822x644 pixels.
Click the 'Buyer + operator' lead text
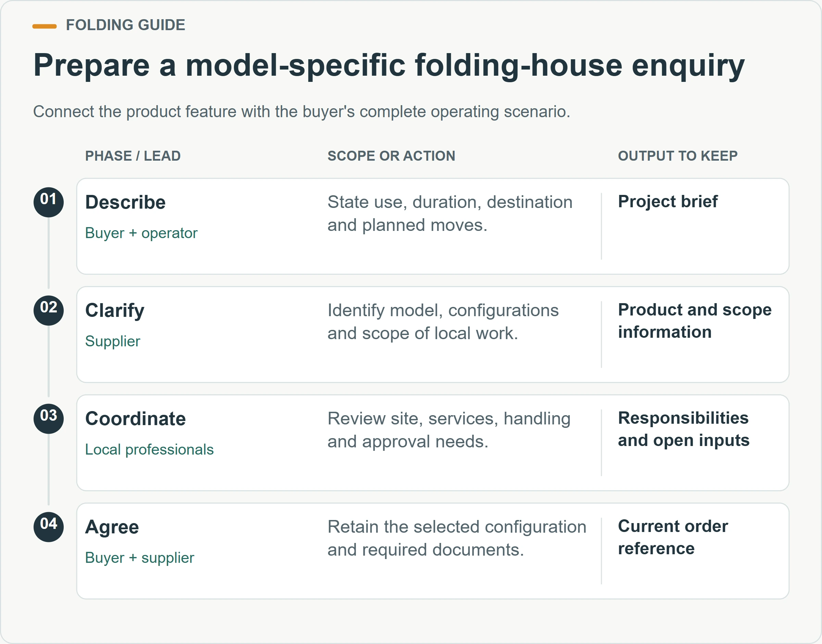tap(141, 233)
